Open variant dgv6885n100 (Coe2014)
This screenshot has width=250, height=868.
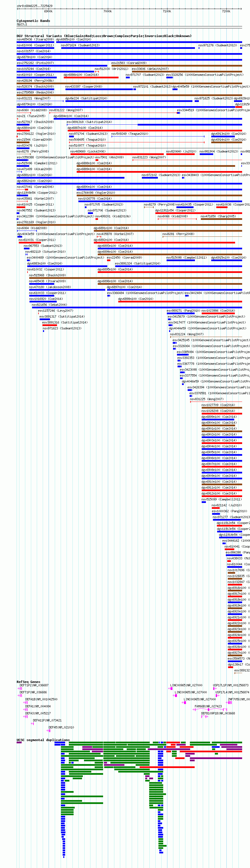click(73, 39)
